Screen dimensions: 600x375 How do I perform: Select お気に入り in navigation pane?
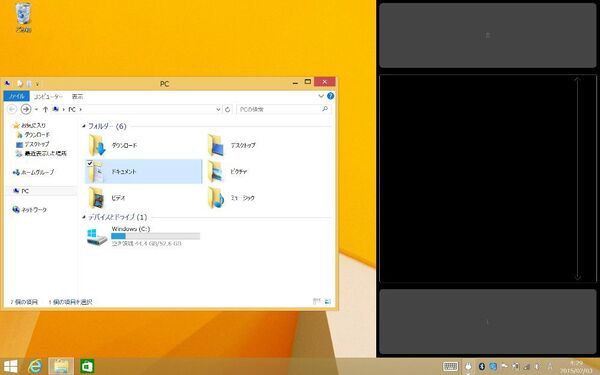29,126
